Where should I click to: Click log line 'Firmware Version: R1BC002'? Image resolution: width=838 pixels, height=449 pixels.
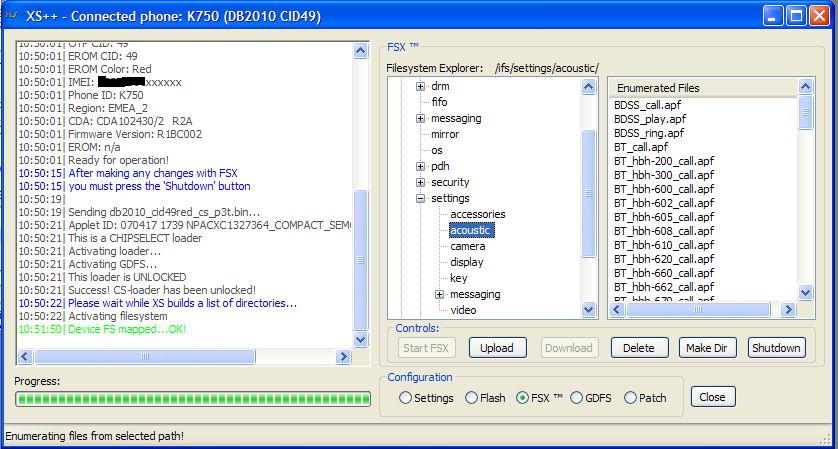[x=135, y=134]
